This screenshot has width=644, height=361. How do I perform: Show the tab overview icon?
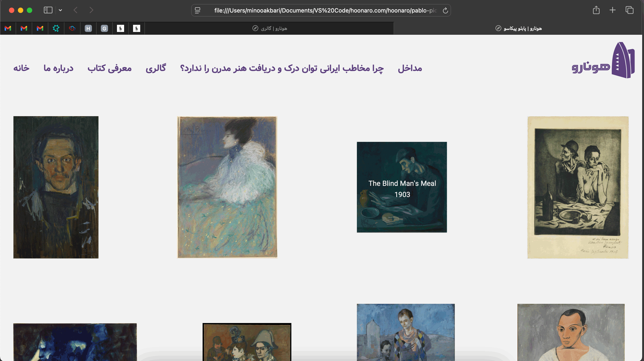coord(629,10)
